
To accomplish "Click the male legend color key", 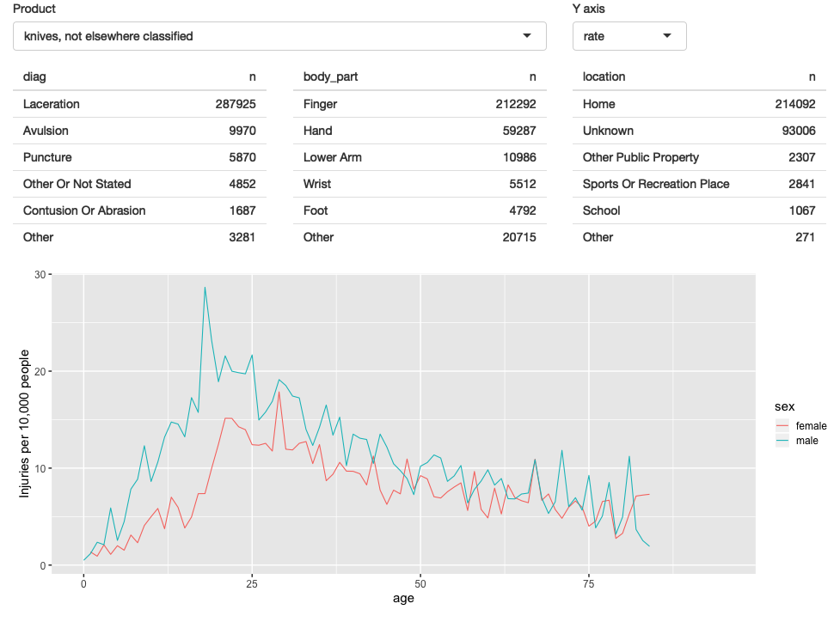I will coord(782,441).
